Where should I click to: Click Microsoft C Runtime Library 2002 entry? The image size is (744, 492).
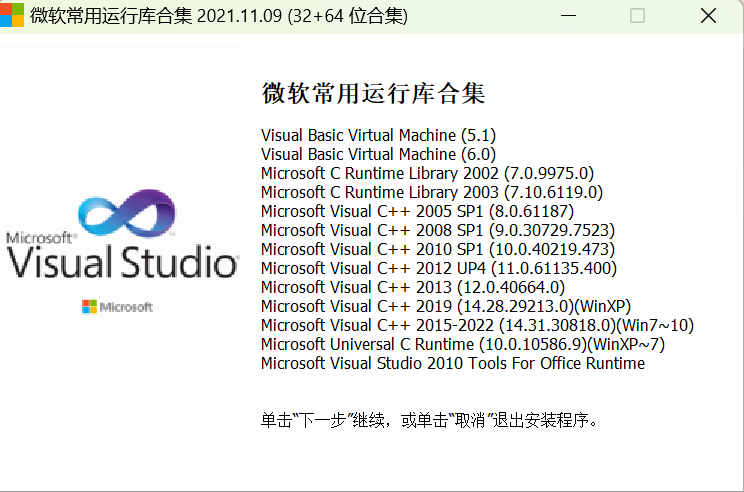tap(427, 173)
